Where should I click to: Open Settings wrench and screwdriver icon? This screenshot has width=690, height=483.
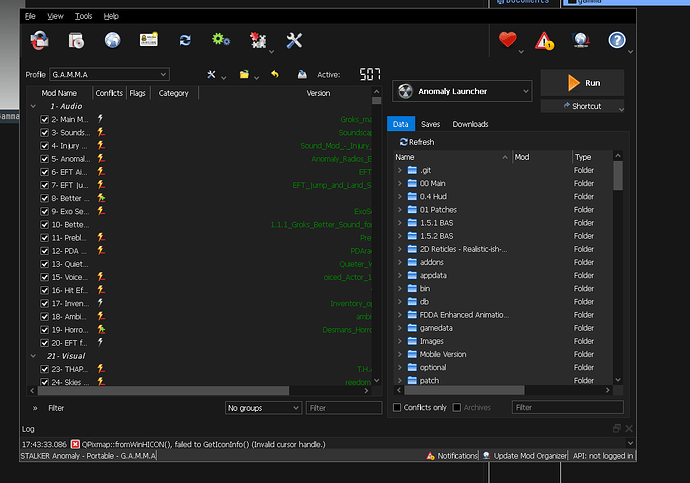(294, 40)
